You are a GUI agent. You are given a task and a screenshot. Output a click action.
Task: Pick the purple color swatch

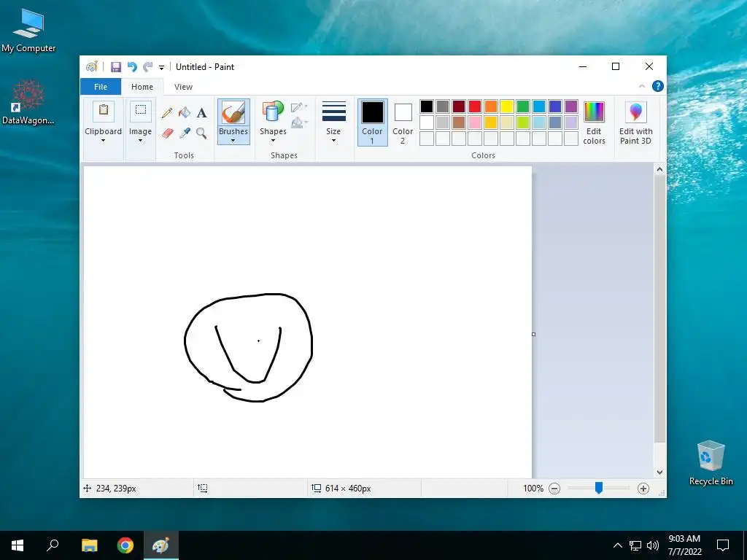(571, 106)
